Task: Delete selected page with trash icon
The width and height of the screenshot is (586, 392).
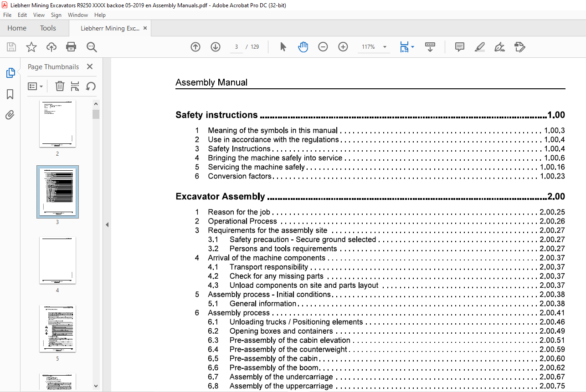Action: [x=60, y=86]
